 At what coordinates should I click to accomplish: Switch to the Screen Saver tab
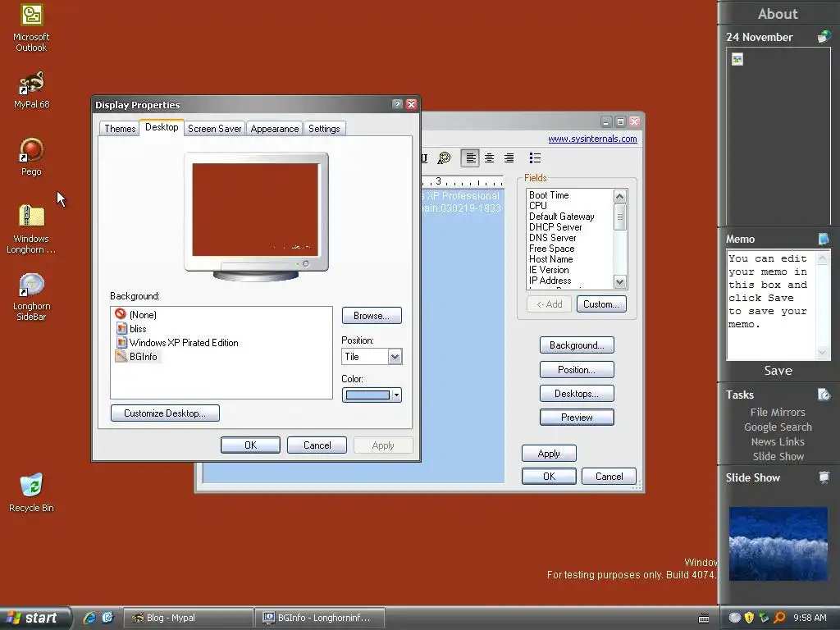(214, 129)
